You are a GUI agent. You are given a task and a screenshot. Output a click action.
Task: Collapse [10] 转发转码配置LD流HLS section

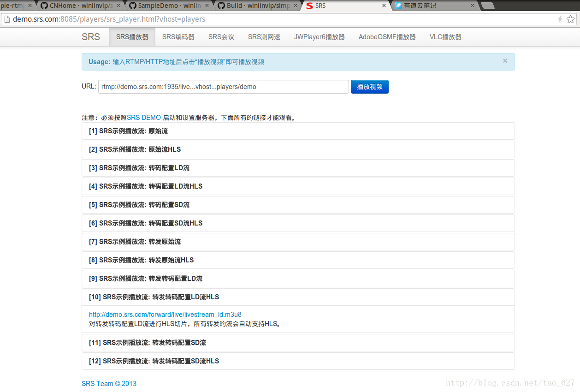(x=298, y=297)
